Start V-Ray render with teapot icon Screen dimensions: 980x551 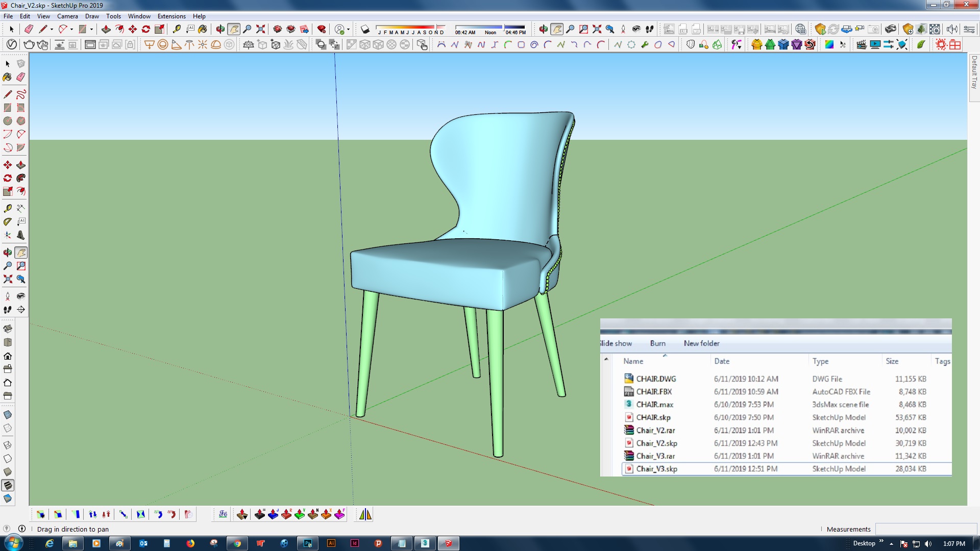29,44
